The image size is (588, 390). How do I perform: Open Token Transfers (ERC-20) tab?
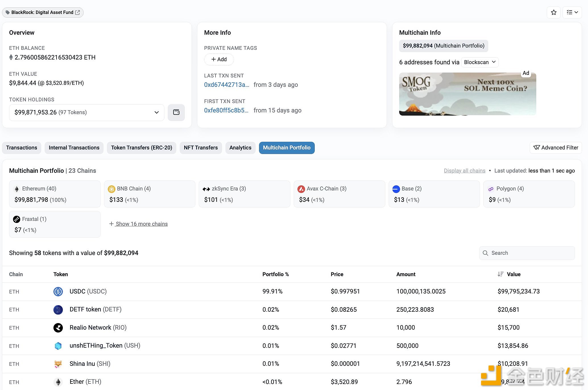click(142, 148)
